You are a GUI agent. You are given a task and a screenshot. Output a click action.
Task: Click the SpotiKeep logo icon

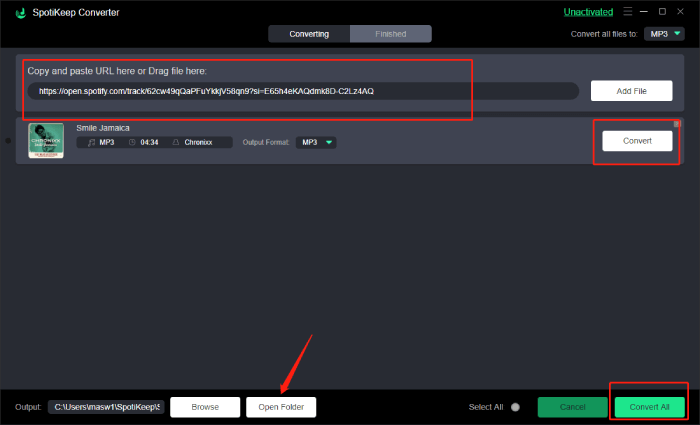pyautogui.click(x=20, y=13)
